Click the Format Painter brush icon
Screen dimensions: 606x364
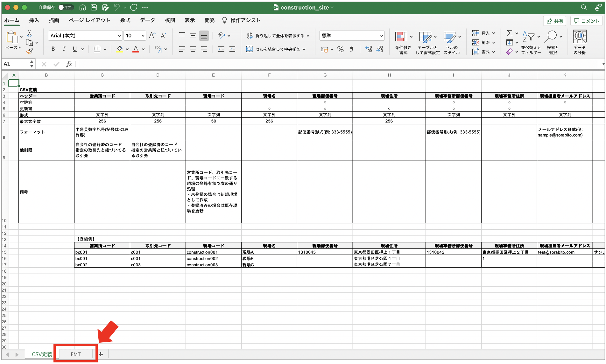click(30, 51)
